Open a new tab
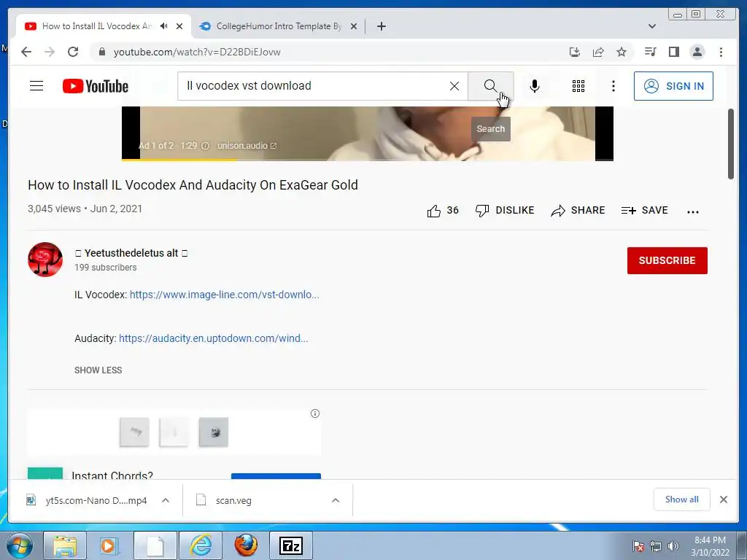Screen dimensions: 747x560 coord(381,26)
